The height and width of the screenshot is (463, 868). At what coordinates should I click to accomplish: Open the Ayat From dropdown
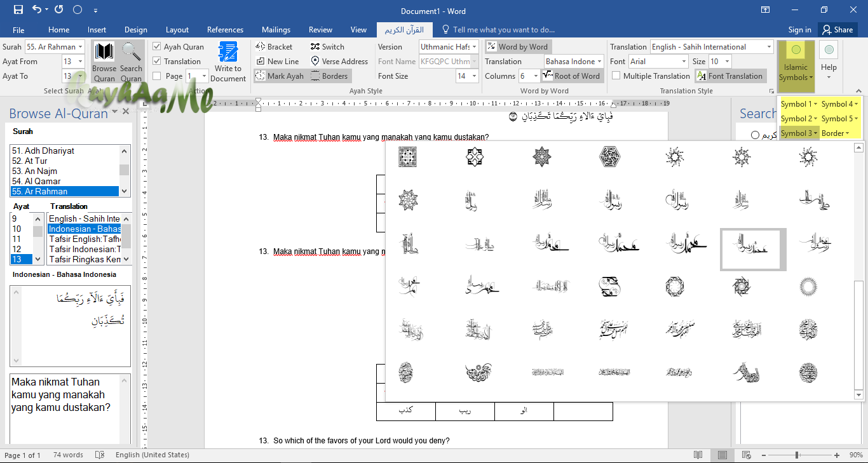(80, 62)
